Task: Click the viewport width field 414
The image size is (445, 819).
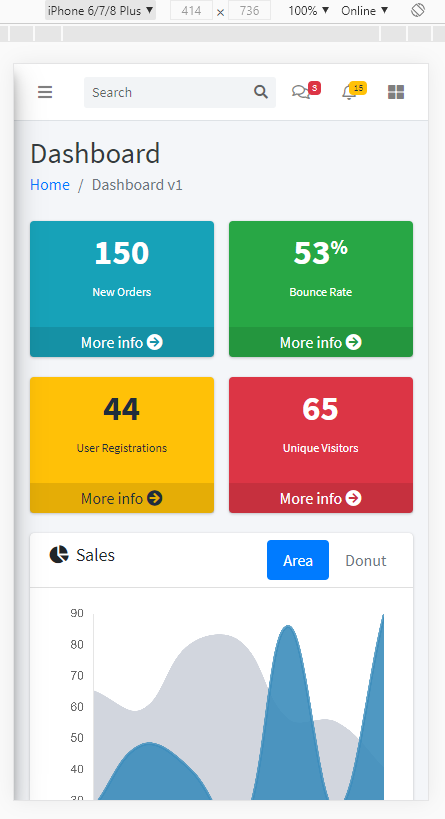Action: click(x=191, y=10)
